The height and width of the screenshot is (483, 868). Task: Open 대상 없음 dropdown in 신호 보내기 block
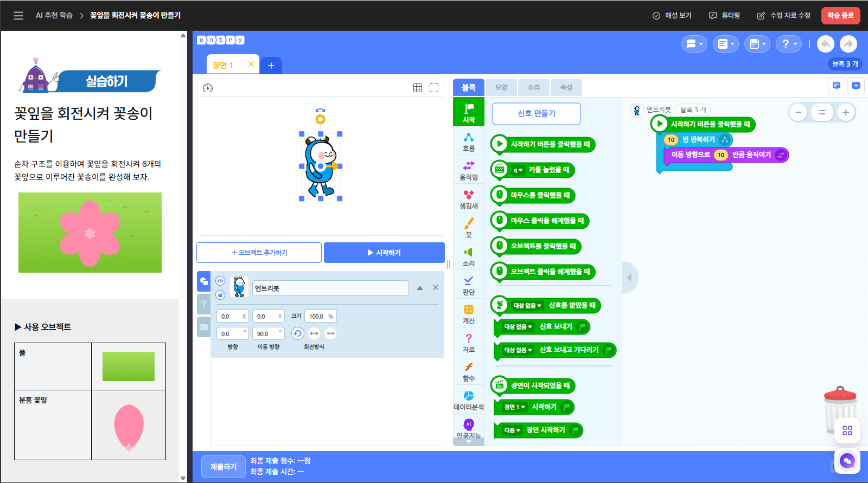click(518, 327)
